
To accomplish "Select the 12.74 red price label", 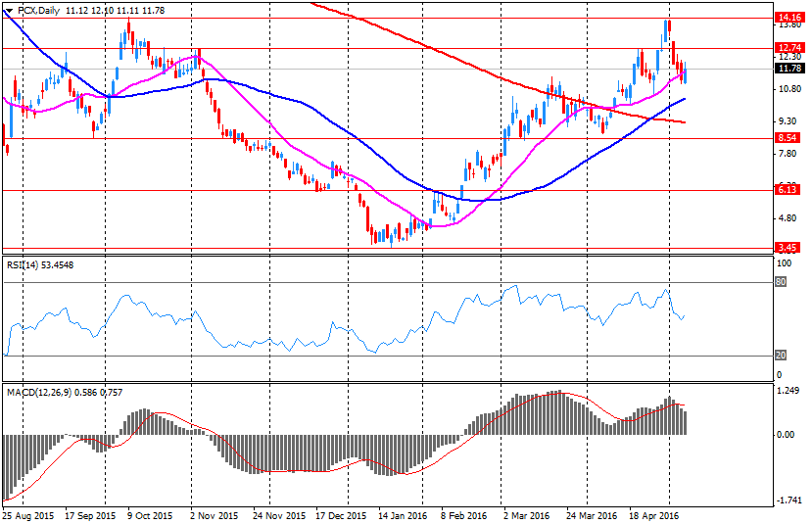I will coord(788,47).
